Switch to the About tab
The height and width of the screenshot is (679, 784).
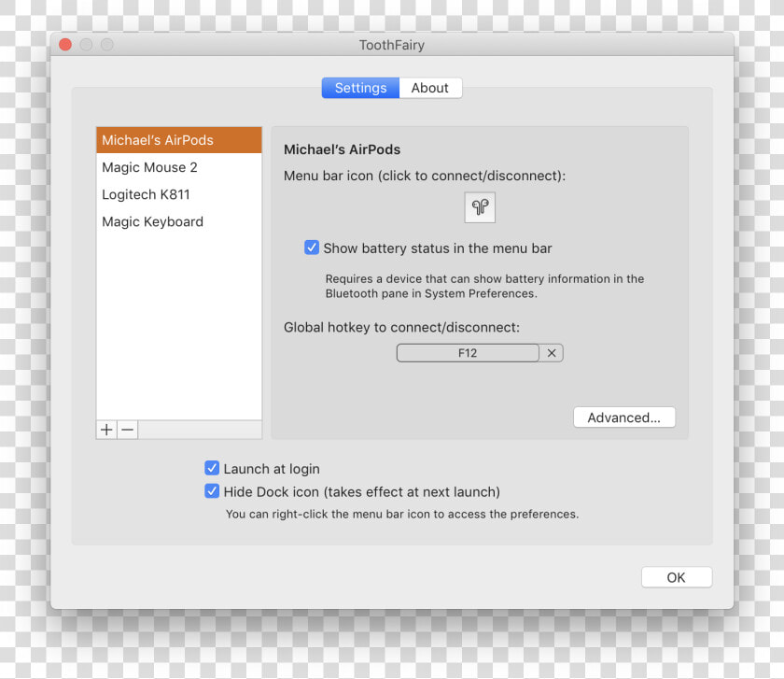pyautogui.click(x=430, y=88)
